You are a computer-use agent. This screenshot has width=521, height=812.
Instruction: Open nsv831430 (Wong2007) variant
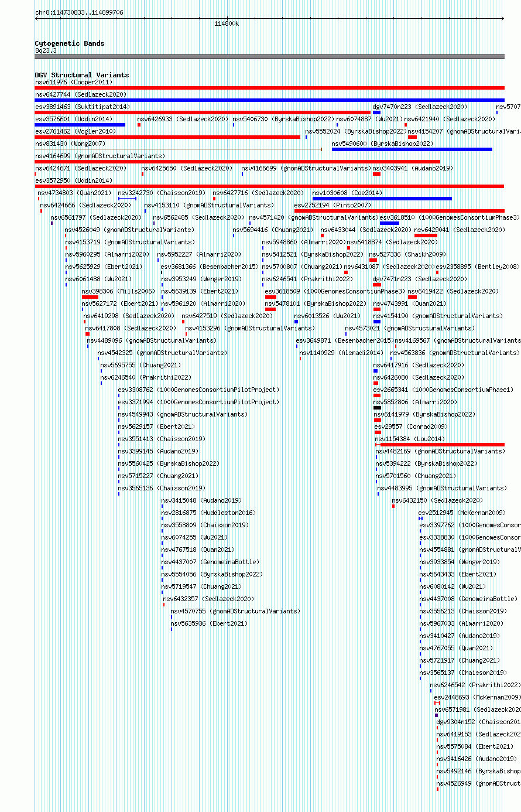[70, 144]
